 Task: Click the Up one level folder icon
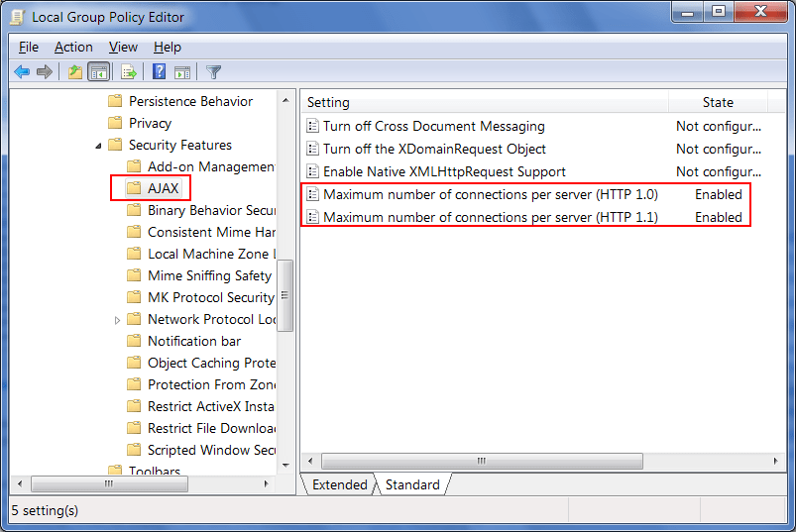coord(75,72)
